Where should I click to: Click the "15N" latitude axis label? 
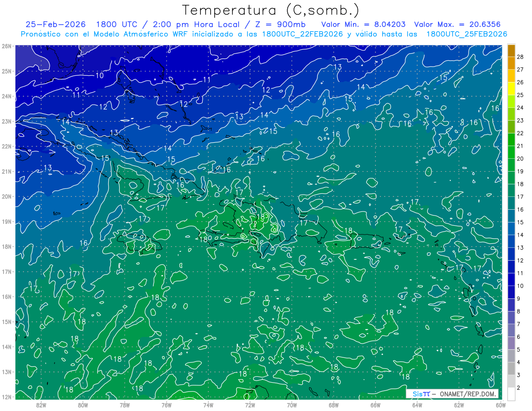[6, 322]
